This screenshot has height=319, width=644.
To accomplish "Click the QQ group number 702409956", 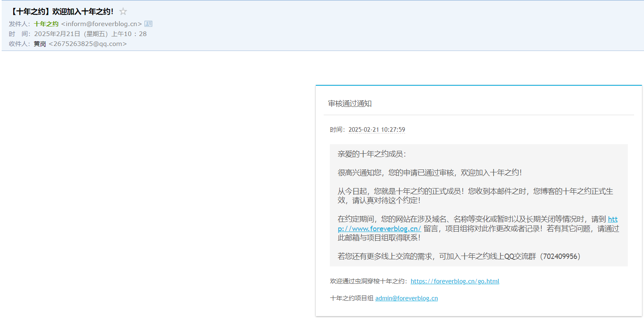I will coord(560,256).
